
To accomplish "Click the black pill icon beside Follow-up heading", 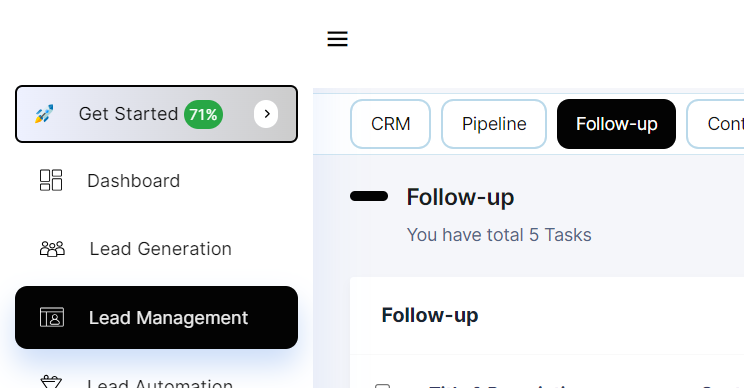I will coord(369,196).
